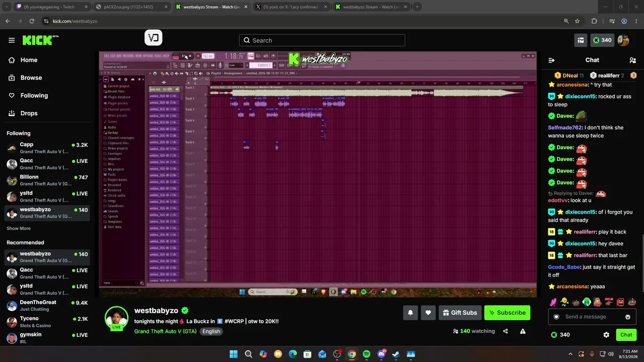Viewport: 644px width, 362px height.
Task: Collapse the chat panel
Action: point(551,60)
